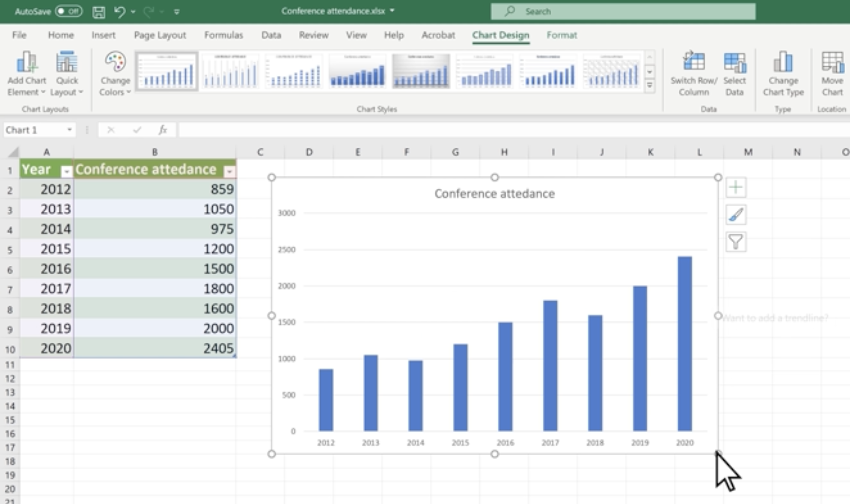Click the Save icon in the title bar
Viewport: 850px width, 504px height.
coord(99,12)
